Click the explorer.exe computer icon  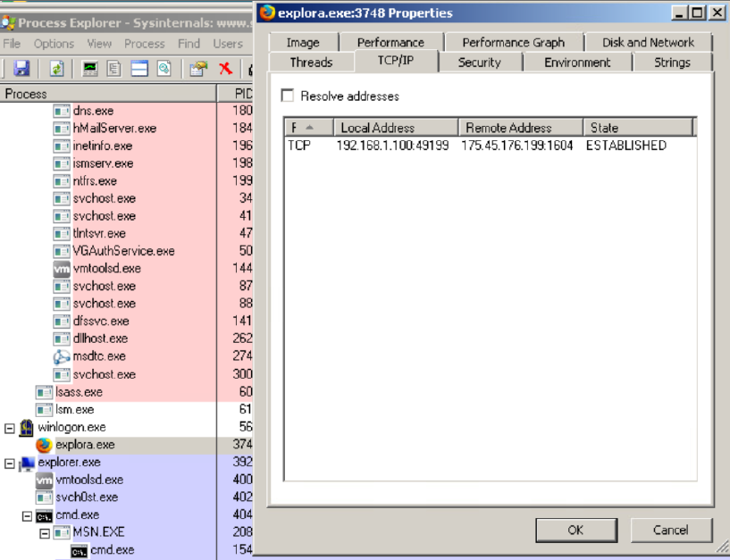click(27, 463)
